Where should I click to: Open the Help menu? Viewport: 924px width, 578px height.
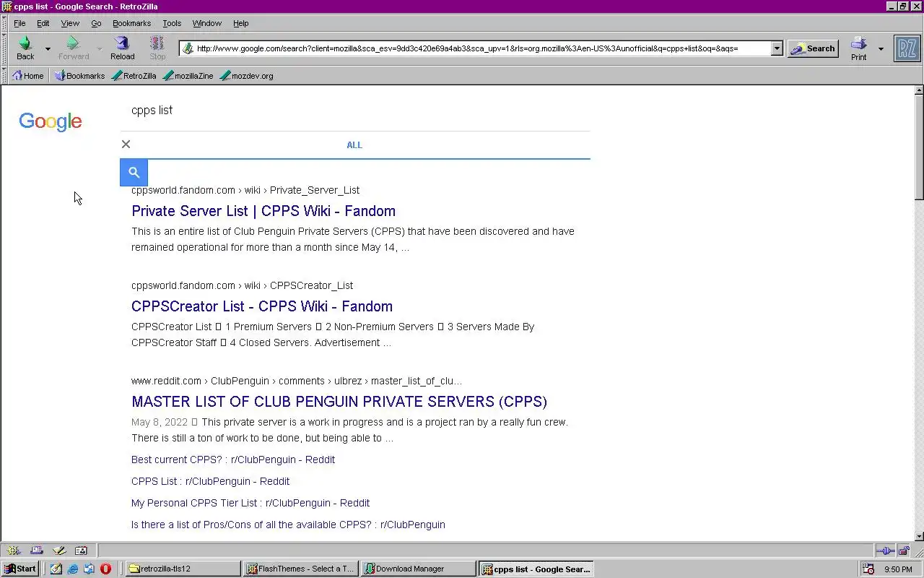(241, 23)
